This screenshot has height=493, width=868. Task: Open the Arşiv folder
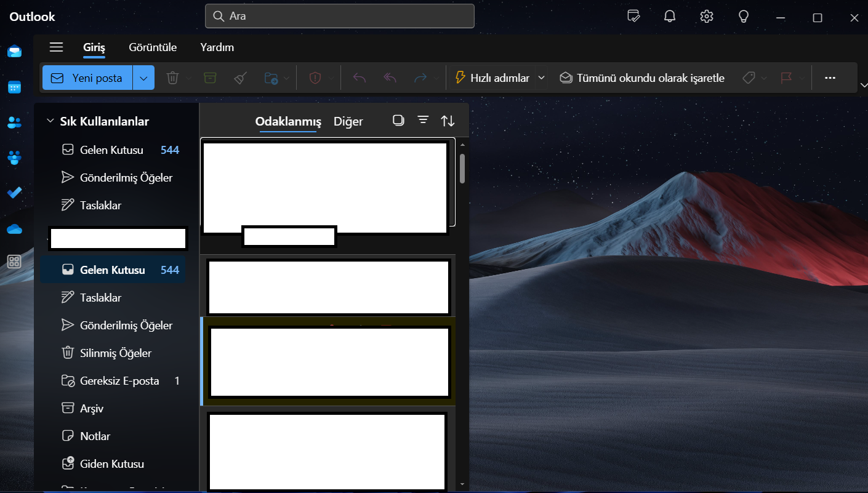pyautogui.click(x=114, y=408)
